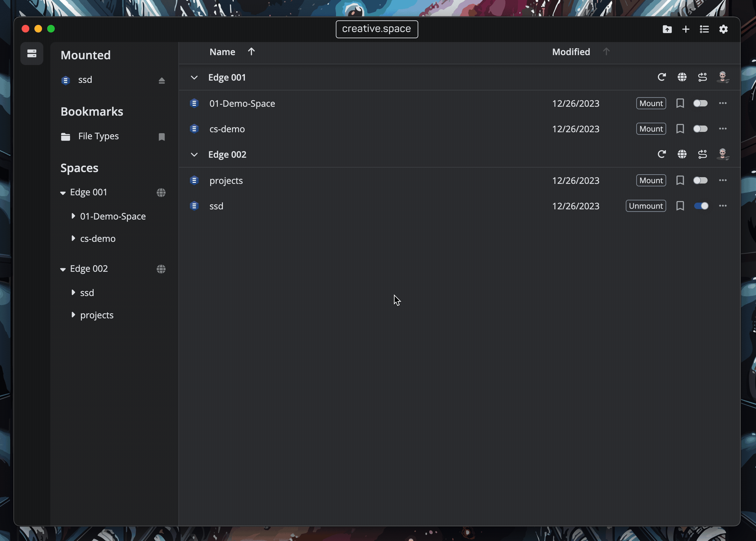The image size is (756, 541).
Task: Eject the mounted ssd volume
Action: tap(161, 80)
